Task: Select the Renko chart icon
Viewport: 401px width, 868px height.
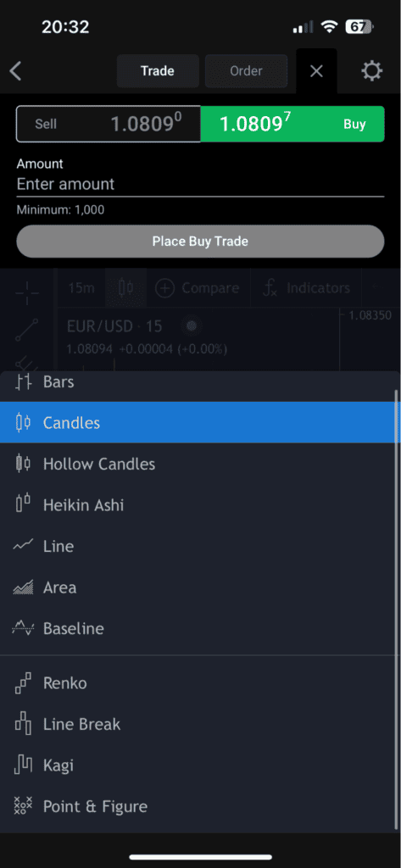Action: point(23,683)
